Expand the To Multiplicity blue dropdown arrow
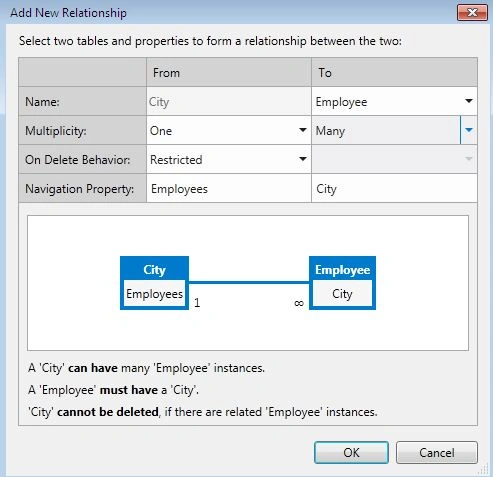Screen dimensions: 493x477 (x=469, y=130)
